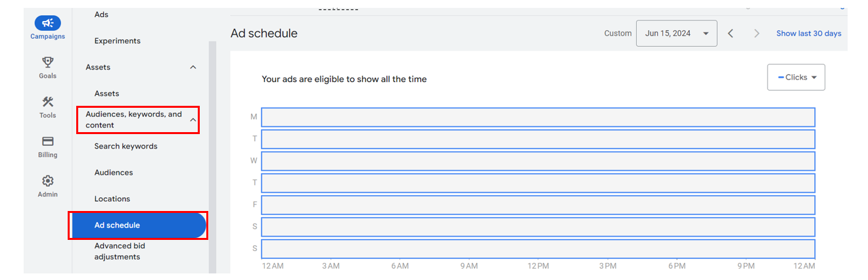Open the Jun 15, 2024 date dropdown
Screen dimensions: 868x280
[676, 34]
